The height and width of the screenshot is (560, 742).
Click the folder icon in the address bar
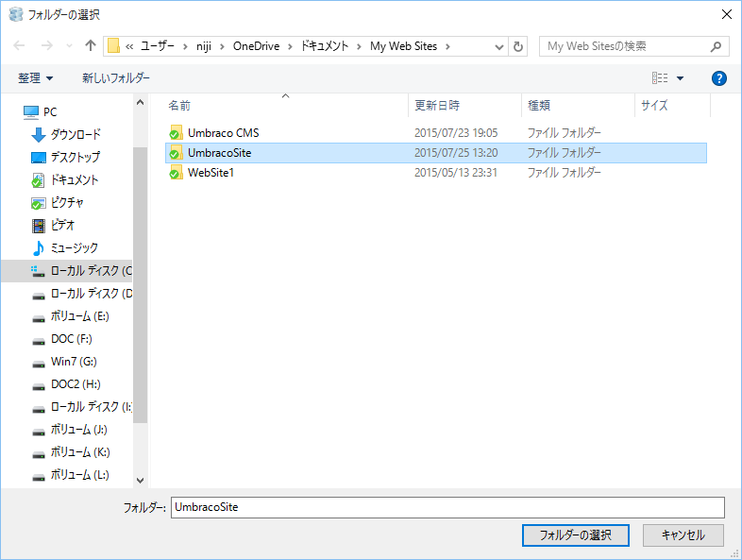pyautogui.click(x=113, y=46)
